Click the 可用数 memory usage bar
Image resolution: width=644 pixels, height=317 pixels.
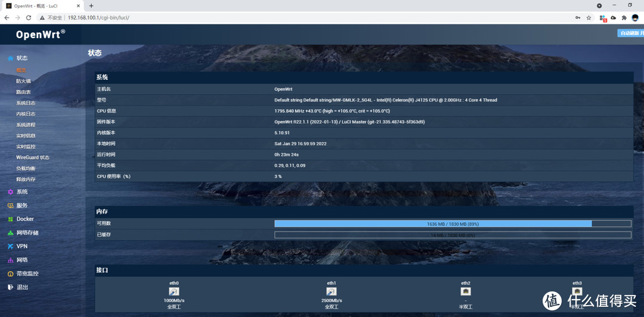(x=452, y=223)
